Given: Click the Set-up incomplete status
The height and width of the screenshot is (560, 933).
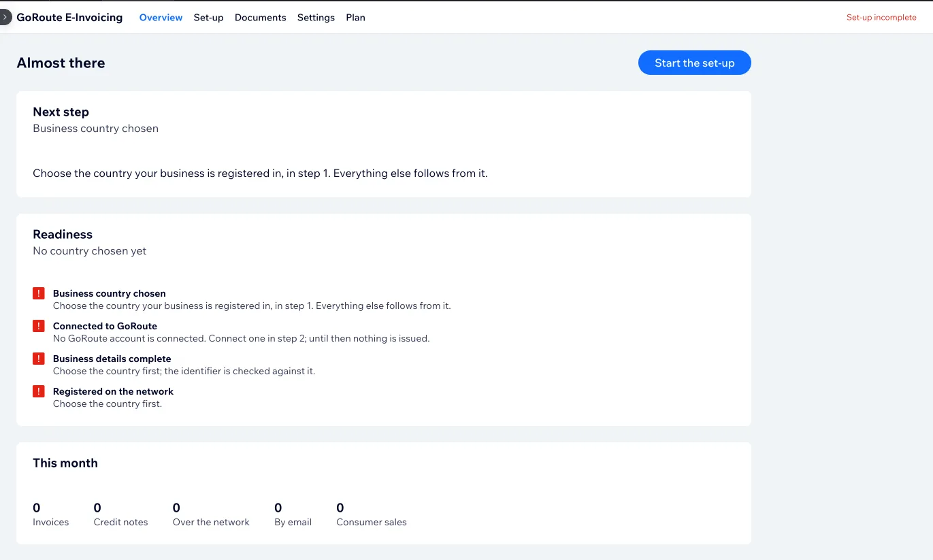Looking at the screenshot, I should pyautogui.click(x=881, y=18).
